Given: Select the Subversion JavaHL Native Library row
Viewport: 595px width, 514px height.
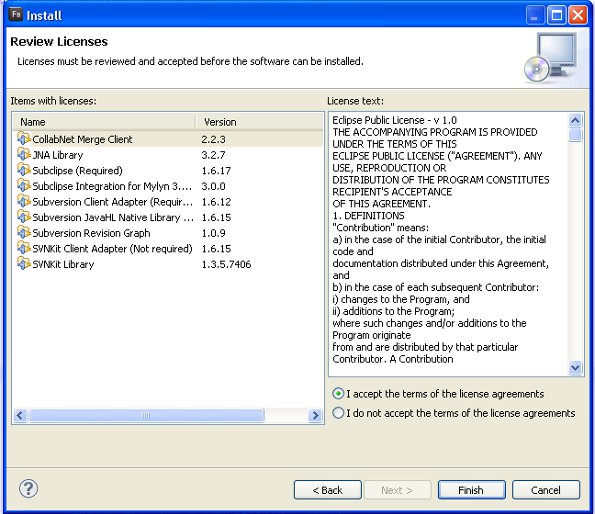Looking at the screenshot, I should click(x=168, y=217).
